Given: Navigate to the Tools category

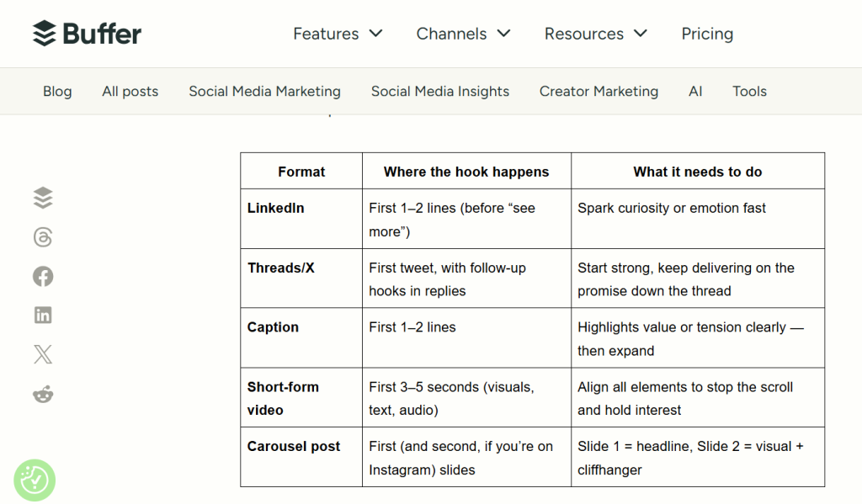Looking at the screenshot, I should pyautogui.click(x=749, y=92).
